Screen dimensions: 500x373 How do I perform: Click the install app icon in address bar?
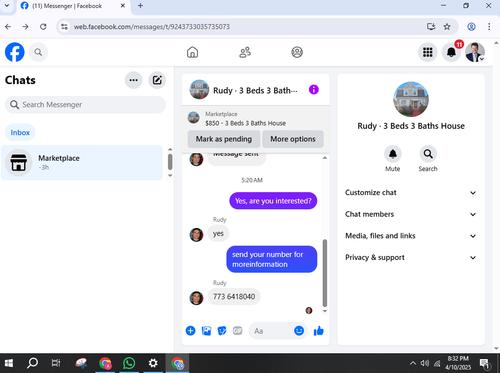point(431,27)
